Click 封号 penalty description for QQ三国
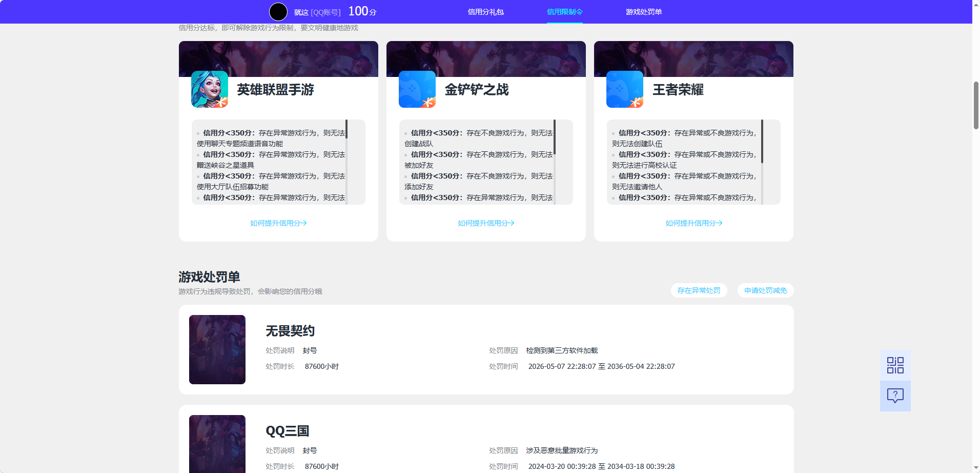This screenshot has width=980, height=473. click(310, 450)
